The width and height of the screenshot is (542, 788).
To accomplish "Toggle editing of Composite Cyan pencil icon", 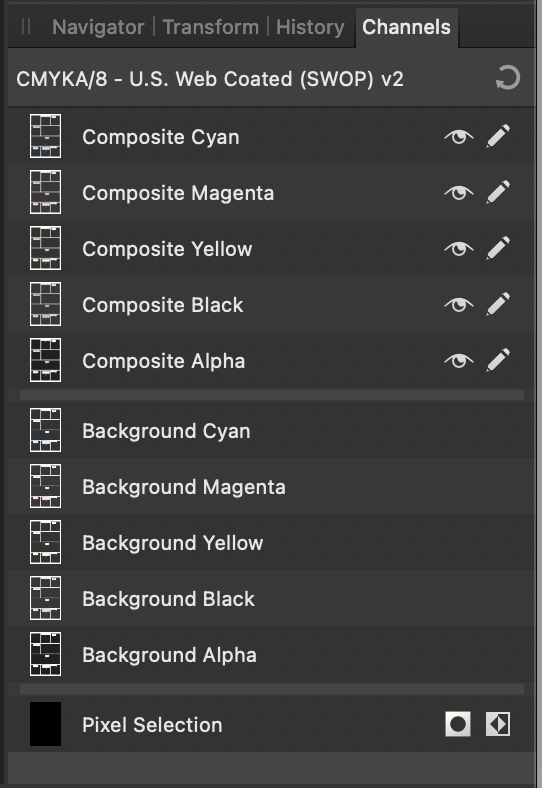I will point(498,136).
